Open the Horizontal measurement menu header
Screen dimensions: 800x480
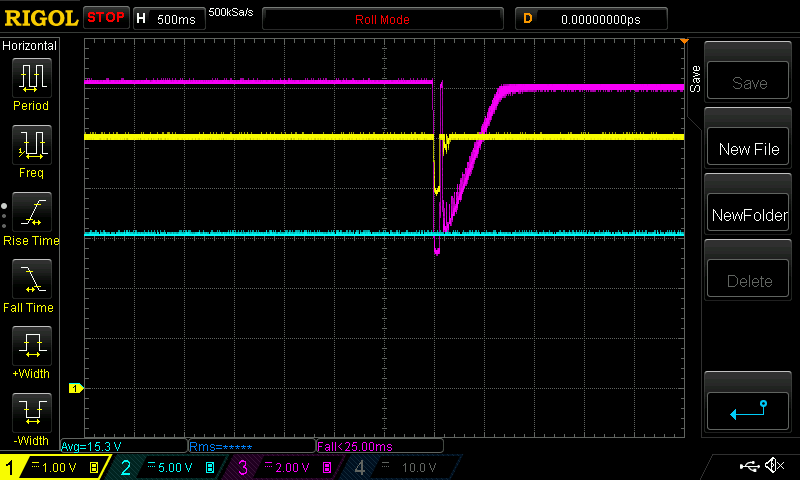click(x=30, y=46)
